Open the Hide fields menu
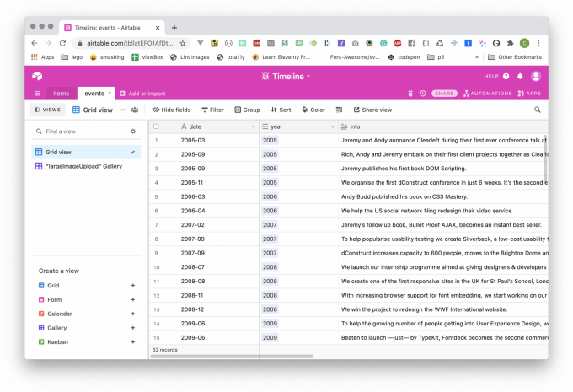This screenshot has height=392, width=573. (x=171, y=110)
